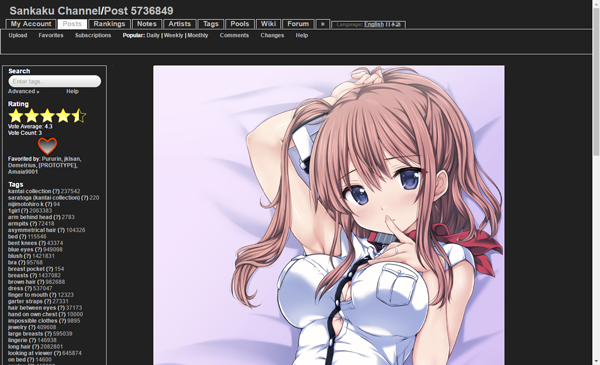
Task: Open the Comments submenu link
Action: [x=234, y=35]
